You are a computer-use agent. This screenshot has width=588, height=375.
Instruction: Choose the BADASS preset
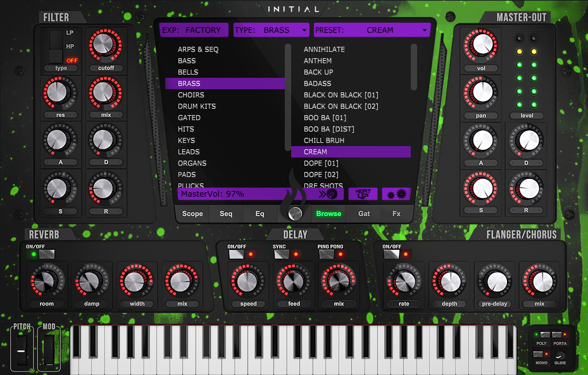click(x=317, y=83)
